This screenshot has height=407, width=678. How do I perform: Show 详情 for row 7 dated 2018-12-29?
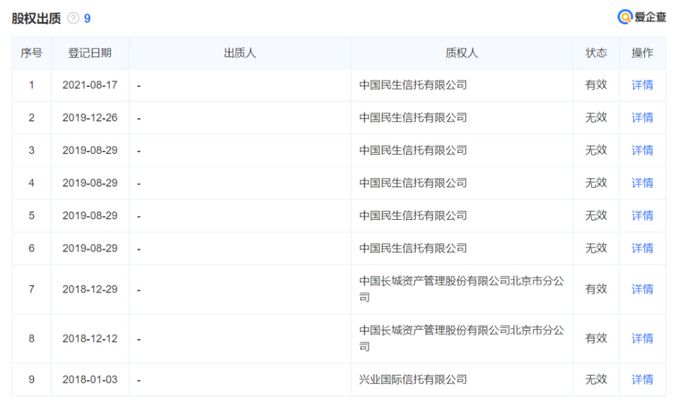642,289
